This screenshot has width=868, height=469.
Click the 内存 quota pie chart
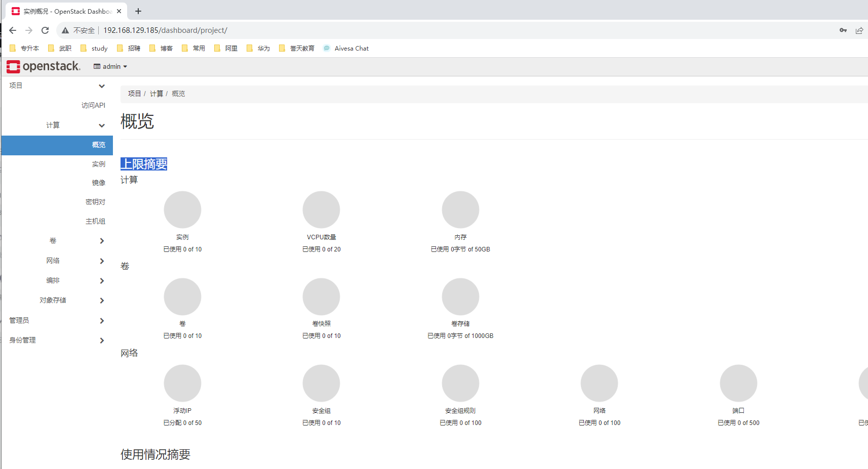click(460, 209)
